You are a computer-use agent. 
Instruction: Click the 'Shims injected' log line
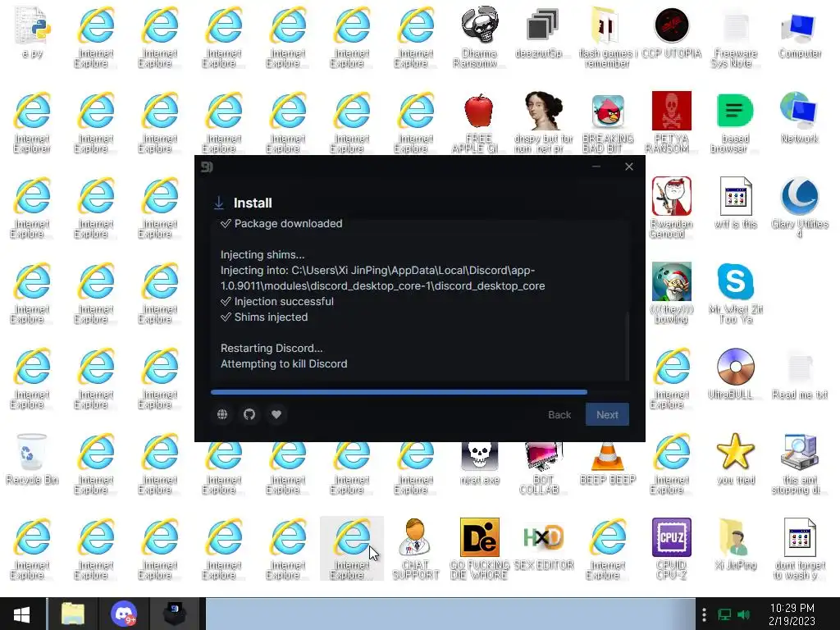264,317
